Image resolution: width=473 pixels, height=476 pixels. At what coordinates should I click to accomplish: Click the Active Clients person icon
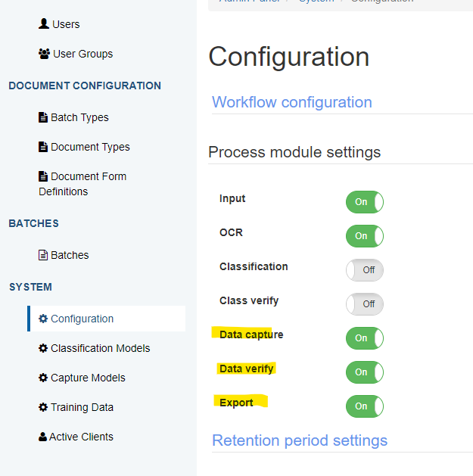[x=43, y=437]
